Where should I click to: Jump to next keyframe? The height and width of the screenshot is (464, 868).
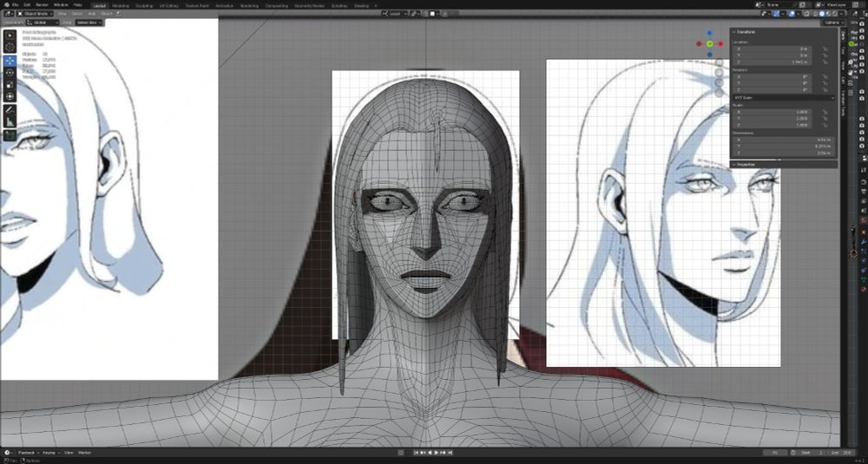(x=443, y=453)
